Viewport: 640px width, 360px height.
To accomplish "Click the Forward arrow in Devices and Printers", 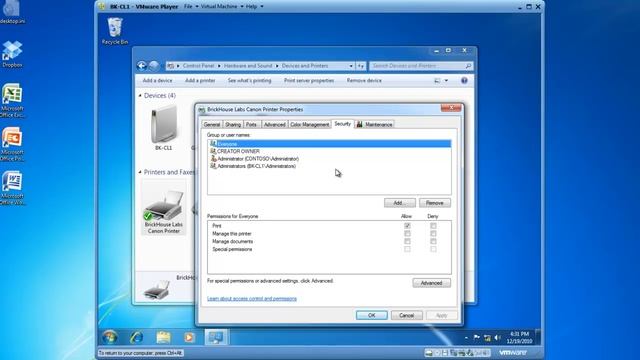I will coord(154,65).
